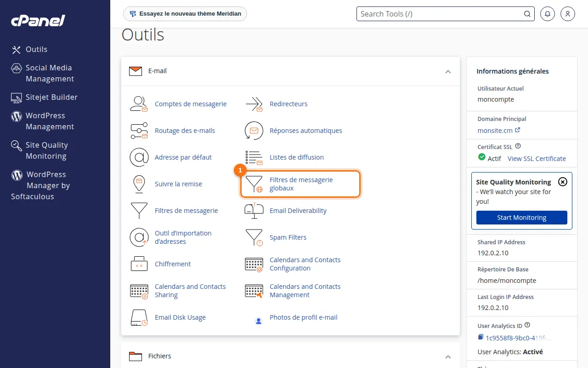The height and width of the screenshot is (368, 588).
Task: Click Essayez le nouveau thème Meridian
Action: pyautogui.click(x=185, y=14)
